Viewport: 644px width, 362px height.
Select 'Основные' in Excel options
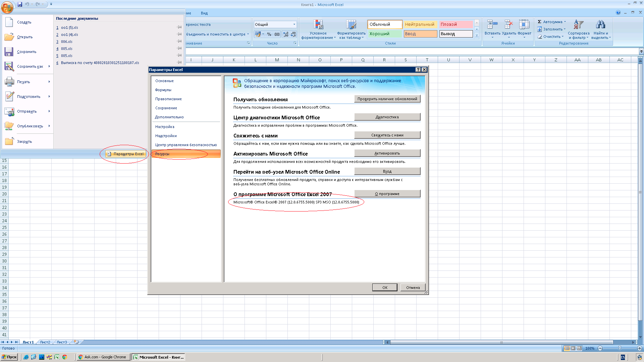(x=186, y=81)
